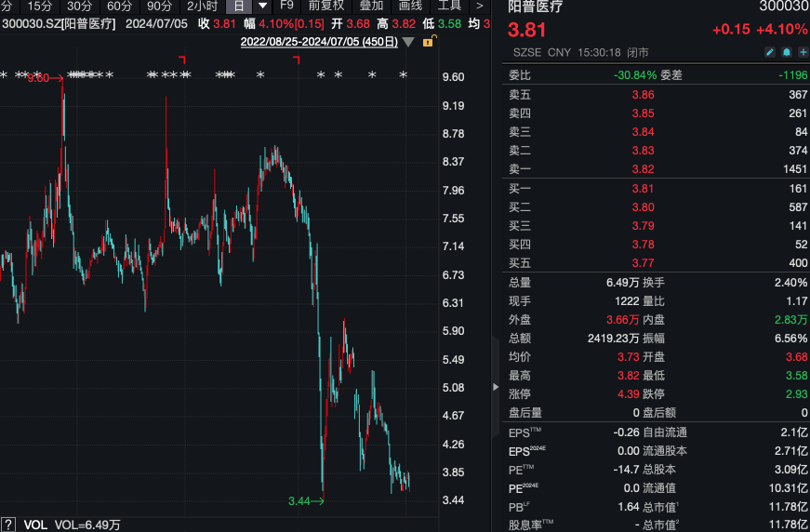Click the 买一 price 3.81
The image size is (810, 532).
point(644,189)
